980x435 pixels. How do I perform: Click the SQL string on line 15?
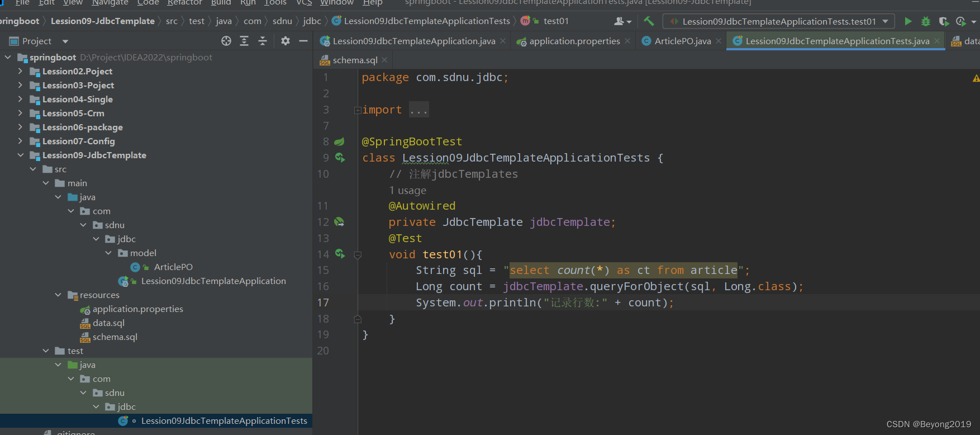tap(623, 270)
